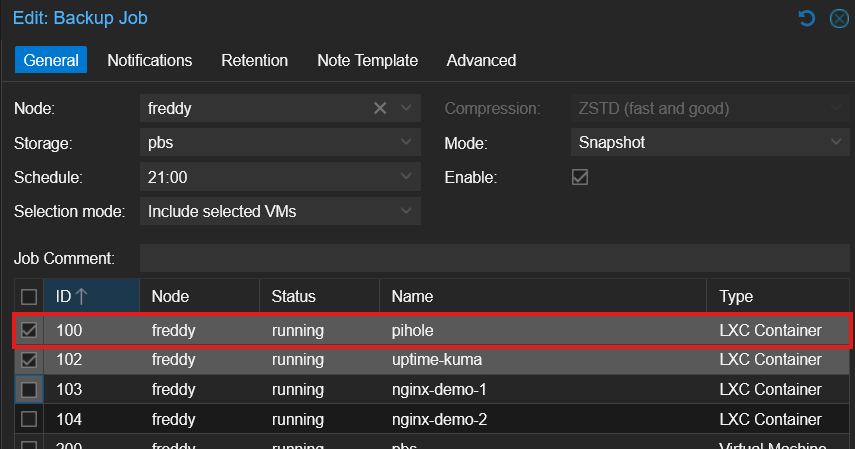Switch to the Notifications tab
The image size is (855, 449).
pos(150,60)
